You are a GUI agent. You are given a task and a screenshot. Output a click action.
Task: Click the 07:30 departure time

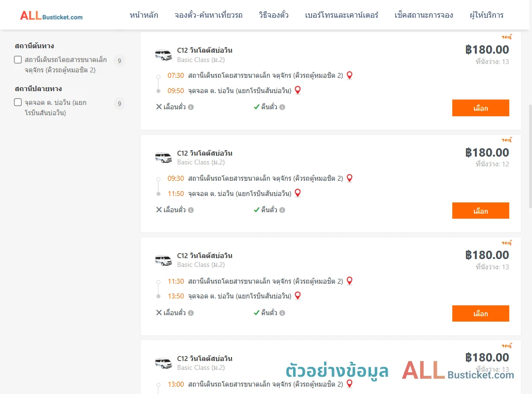(176, 75)
